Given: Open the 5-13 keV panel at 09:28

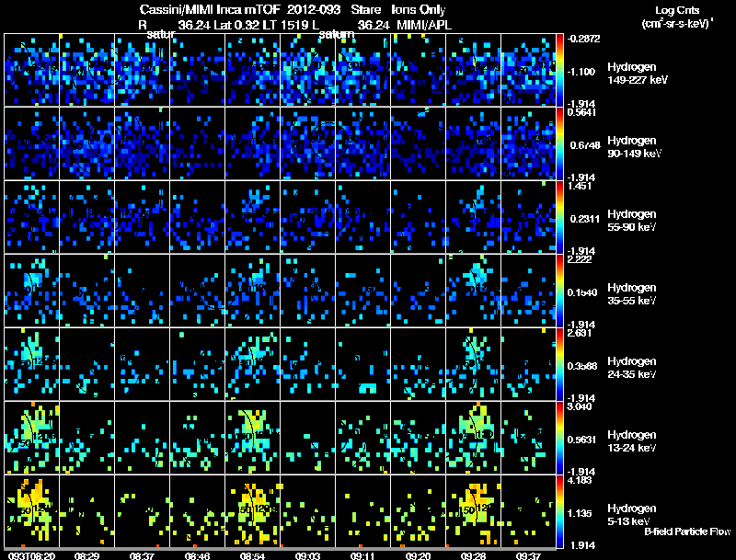Looking at the screenshot, I should [473, 511].
